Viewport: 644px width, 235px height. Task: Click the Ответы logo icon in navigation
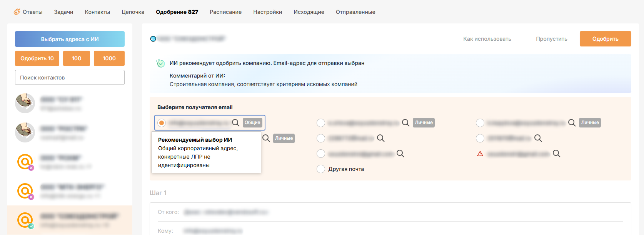[17, 12]
